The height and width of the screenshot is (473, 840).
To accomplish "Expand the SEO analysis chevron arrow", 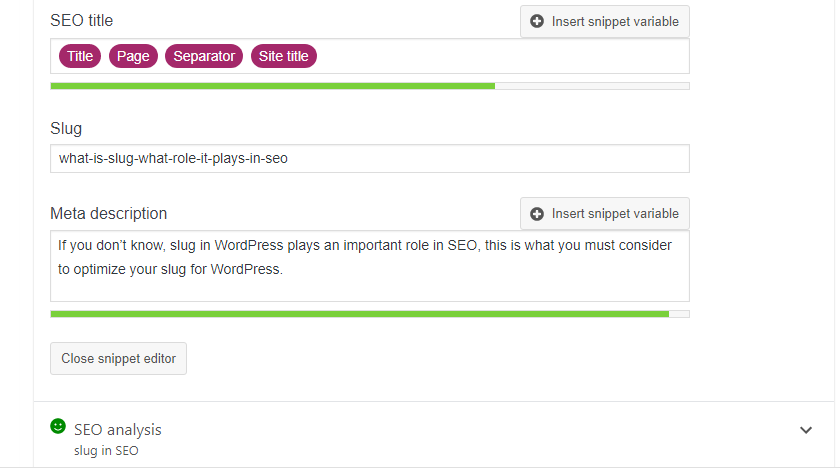I will click(x=806, y=430).
